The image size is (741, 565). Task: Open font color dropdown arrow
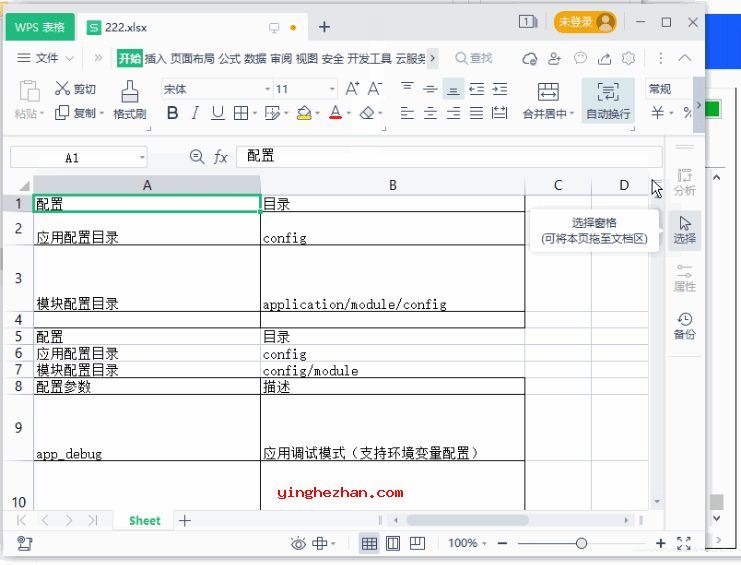(349, 113)
